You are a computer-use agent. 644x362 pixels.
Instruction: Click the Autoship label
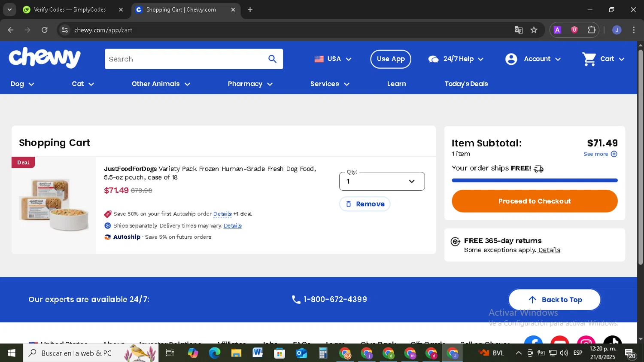[x=127, y=237]
